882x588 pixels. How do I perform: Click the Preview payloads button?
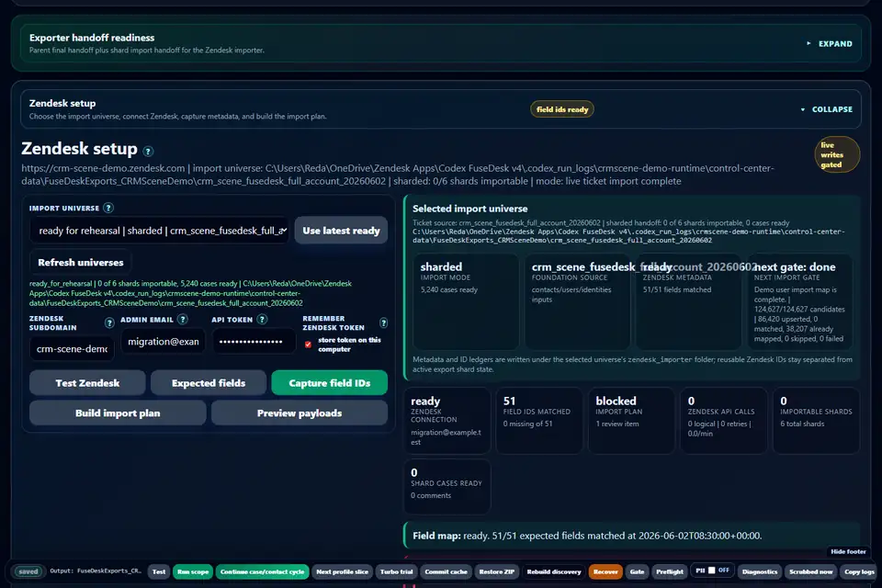coord(300,413)
